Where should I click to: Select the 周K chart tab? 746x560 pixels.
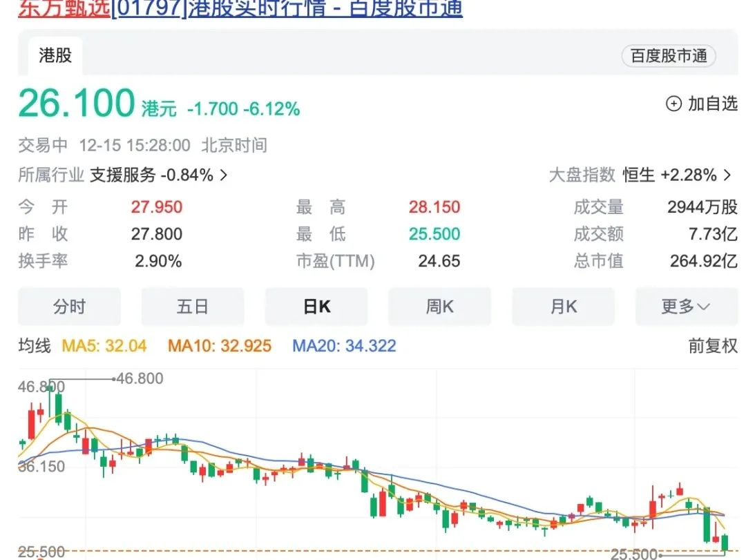point(439,307)
